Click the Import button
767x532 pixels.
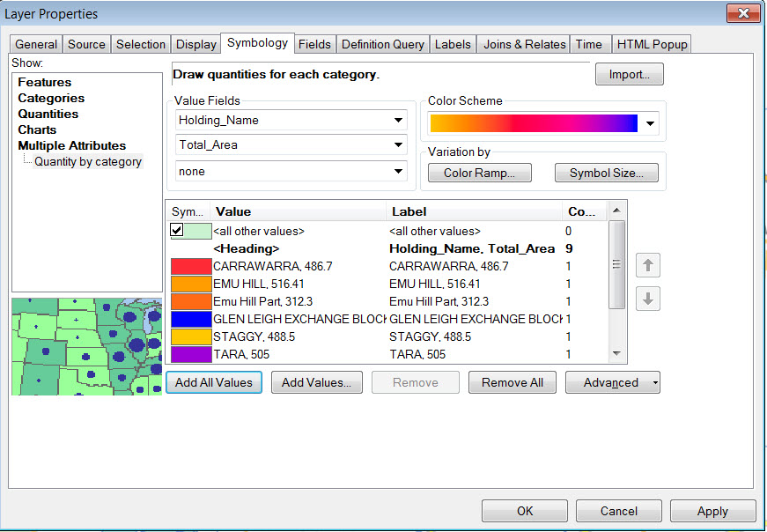click(x=630, y=74)
